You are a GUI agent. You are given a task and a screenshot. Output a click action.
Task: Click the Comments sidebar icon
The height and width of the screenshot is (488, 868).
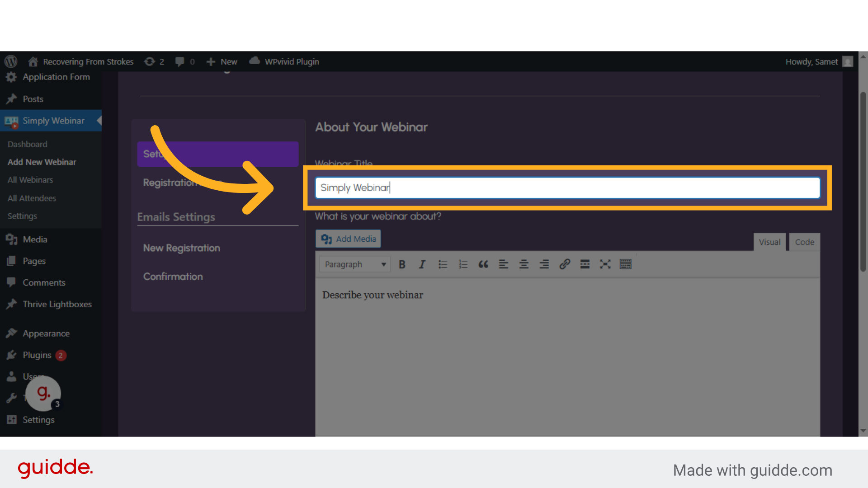click(x=11, y=282)
